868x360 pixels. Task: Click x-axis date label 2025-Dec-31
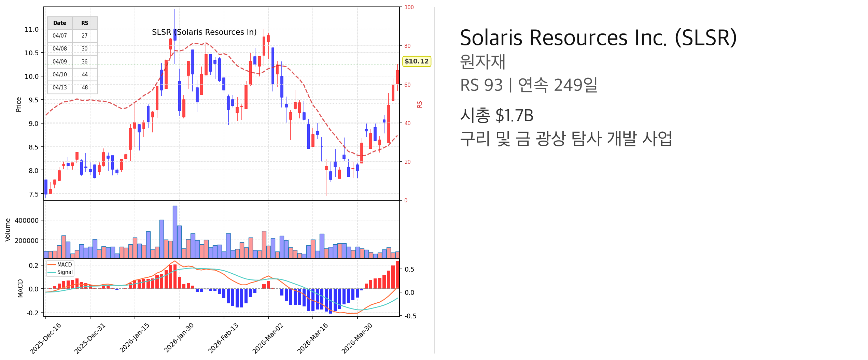(x=90, y=338)
